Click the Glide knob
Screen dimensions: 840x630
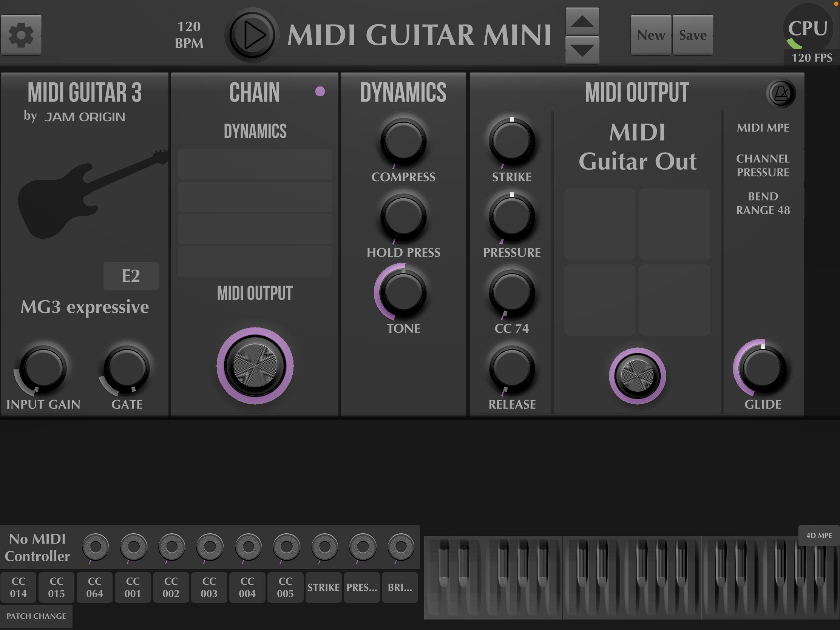[x=762, y=368]
